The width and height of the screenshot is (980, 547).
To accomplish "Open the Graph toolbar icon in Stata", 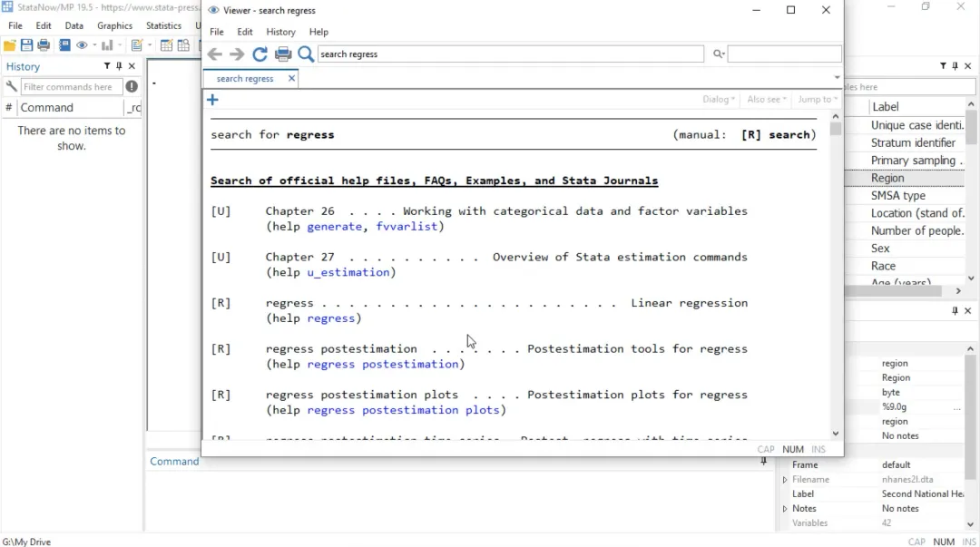I will [x=107, y=45].
